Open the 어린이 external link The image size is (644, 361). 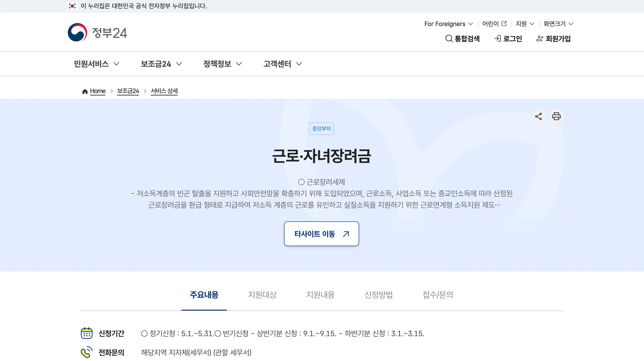pos(494,24)
